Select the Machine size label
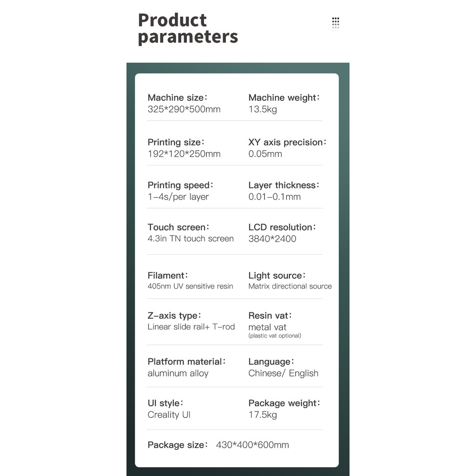 (x=177, y=98)
